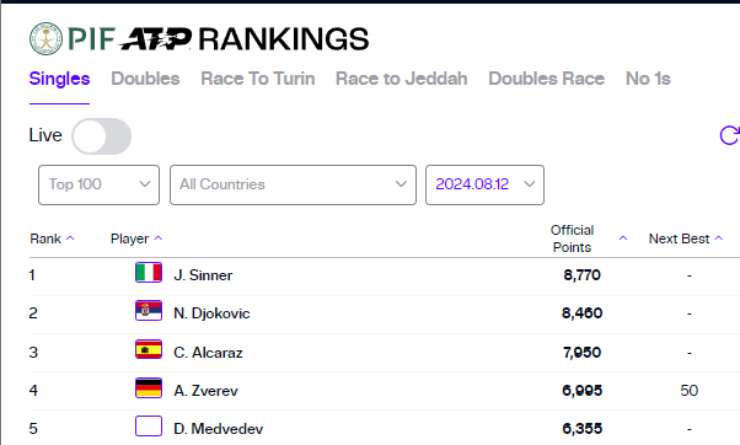Toggle the Live rankings switch
This screenshot has height=445, width=740.
tap(101, 136)
